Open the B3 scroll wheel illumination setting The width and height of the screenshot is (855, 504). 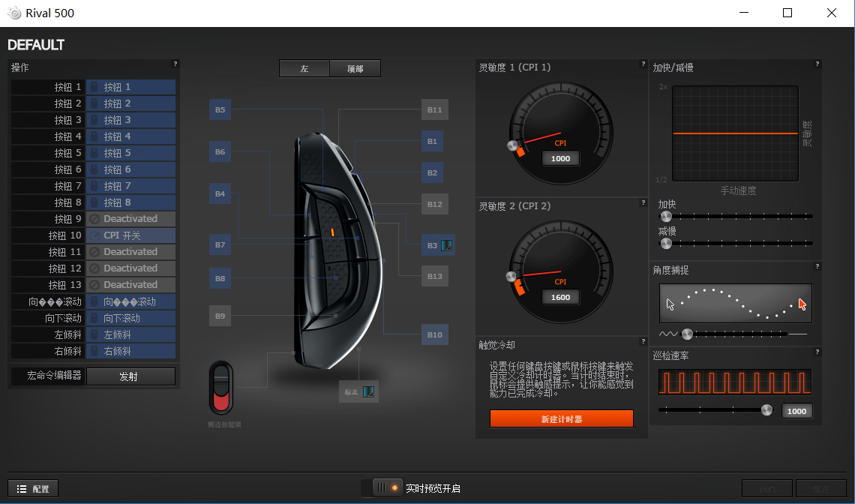click(446, 245)
